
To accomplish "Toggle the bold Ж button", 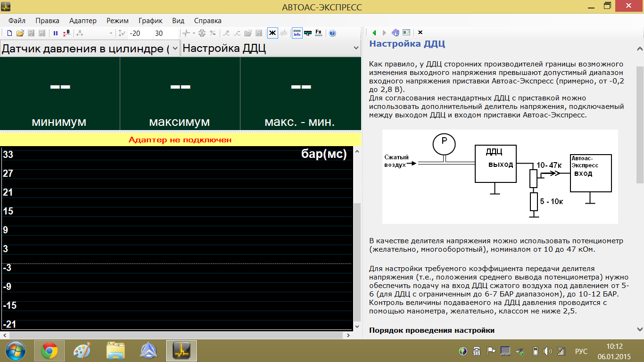I will click(x=272, y=33).
